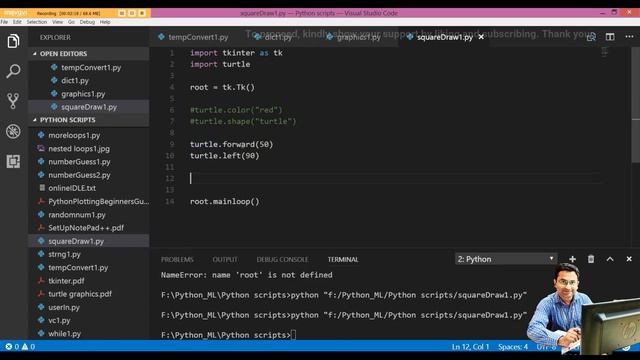The width and height of the screenshot is (640, 360).
Task: Open the Edit menu
Action: click(17, 22)
